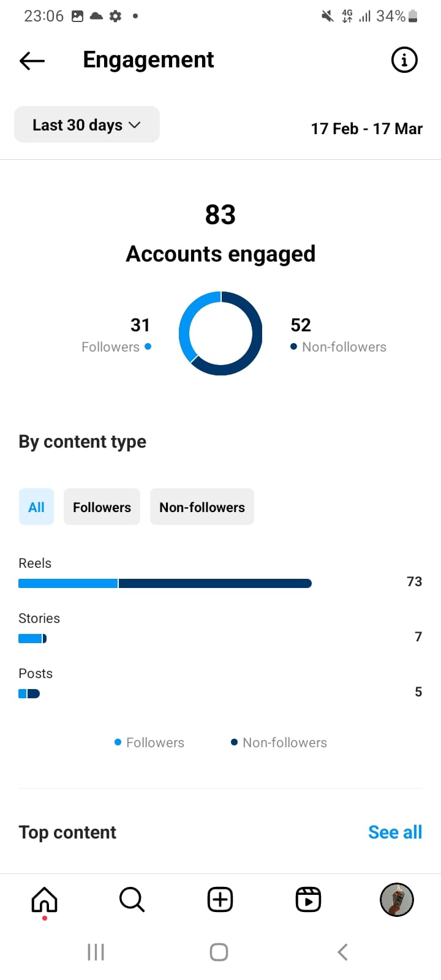Tap the Reels engagement bar
This screenshot has width=441, height=980.
165,584
